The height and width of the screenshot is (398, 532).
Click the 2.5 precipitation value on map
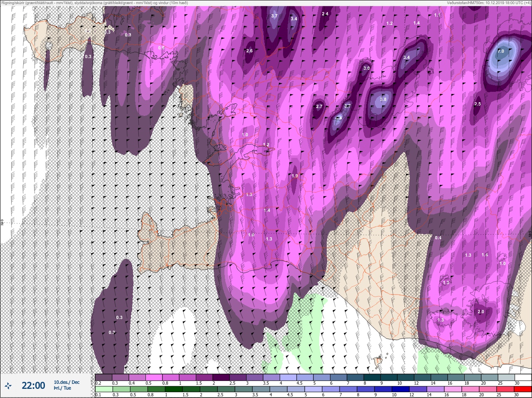pos(478,104)
